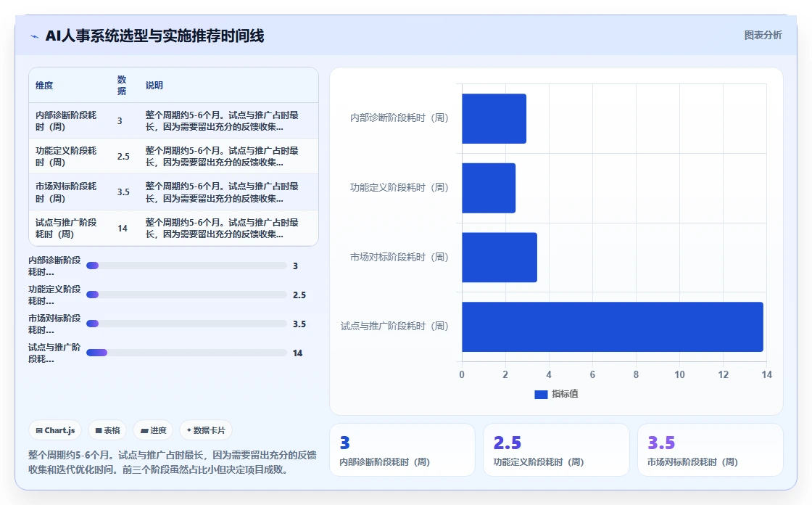
Task: Click the data card showing 2.5
Action: (x=556, y=450)
